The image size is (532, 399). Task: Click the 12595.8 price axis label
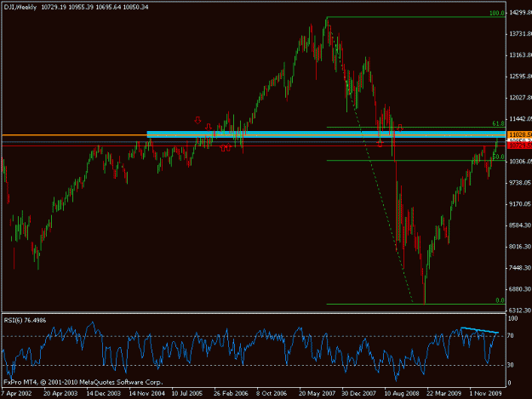pyautogui.click(x=520, y=77)
